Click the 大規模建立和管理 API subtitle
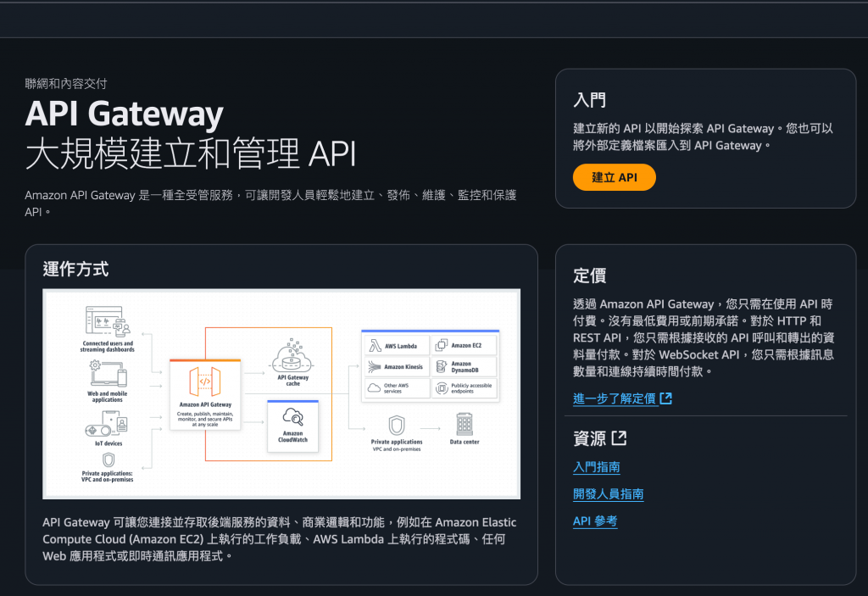The image size is (868, 596). 191,153
